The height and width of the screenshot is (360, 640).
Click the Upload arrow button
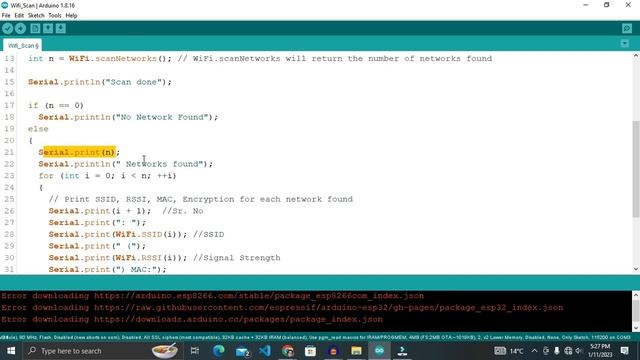[x=20, y=29]
